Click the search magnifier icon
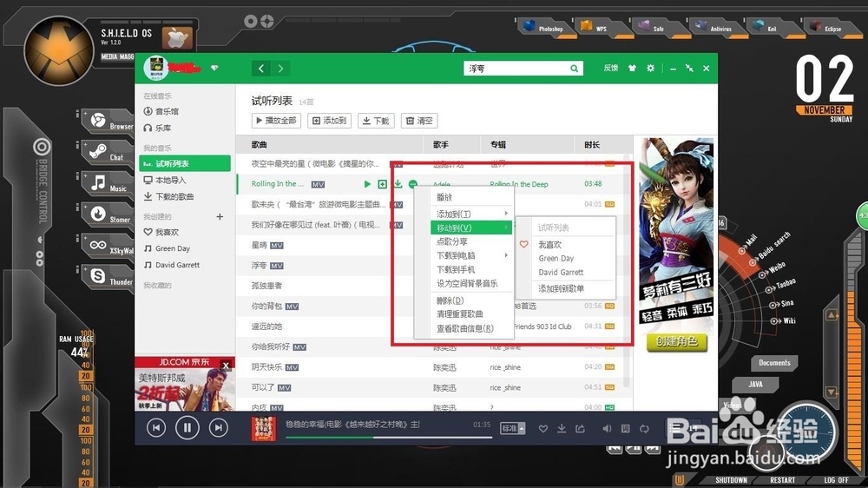Screen dimensions: 868x488 coord(574,68)
